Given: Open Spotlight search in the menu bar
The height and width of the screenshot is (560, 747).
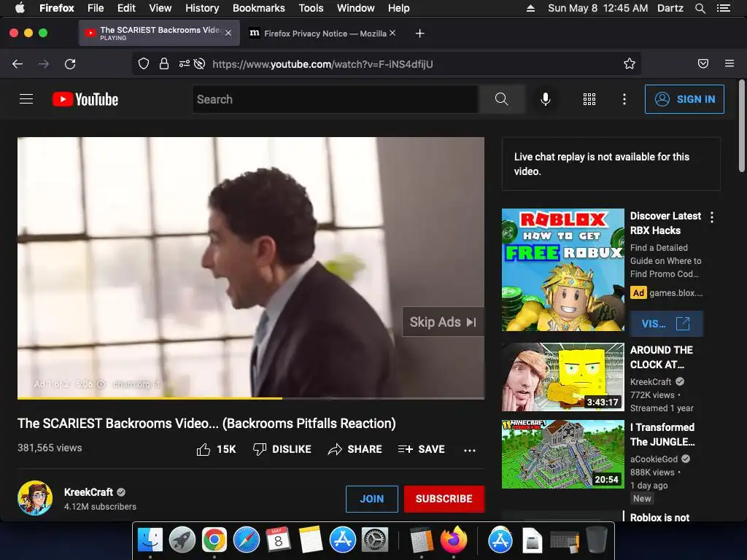Looking at the screenshot, I should (x=700, y=8).
